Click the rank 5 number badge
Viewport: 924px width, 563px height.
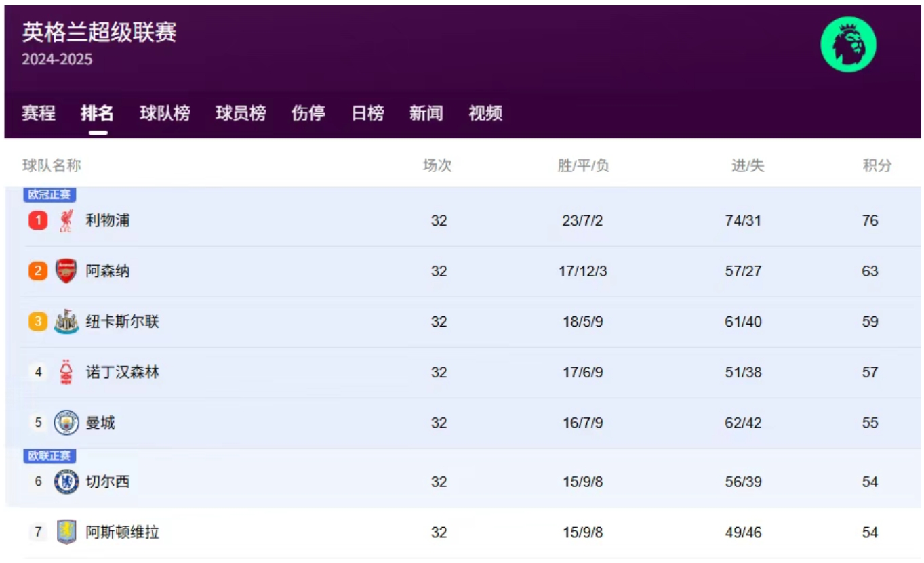(38, 423)
